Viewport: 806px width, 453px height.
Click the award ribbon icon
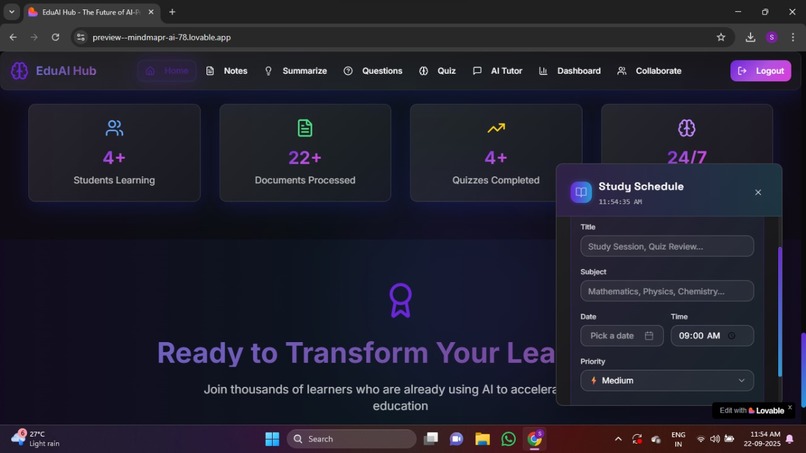[400, 300]
